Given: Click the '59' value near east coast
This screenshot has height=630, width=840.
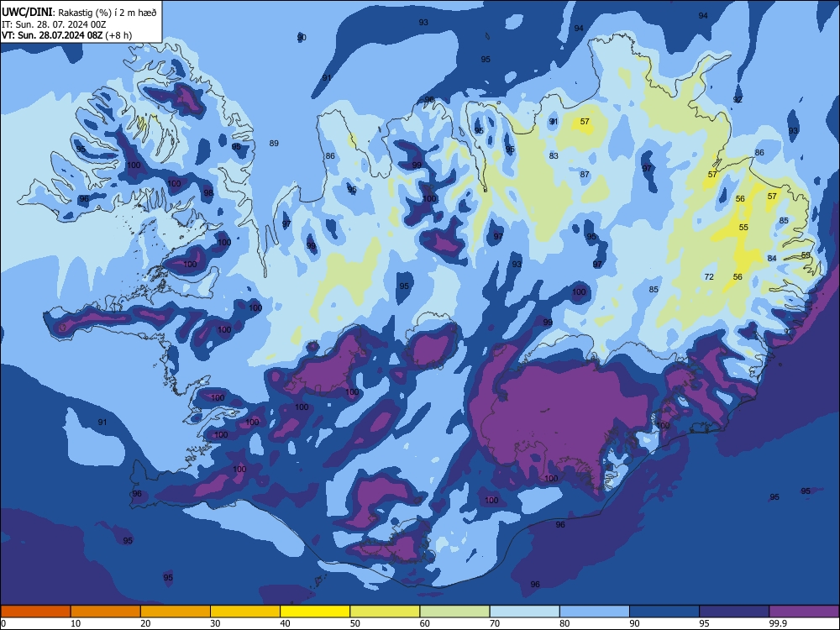Looking at the screenshot, I should coord(806,255).
